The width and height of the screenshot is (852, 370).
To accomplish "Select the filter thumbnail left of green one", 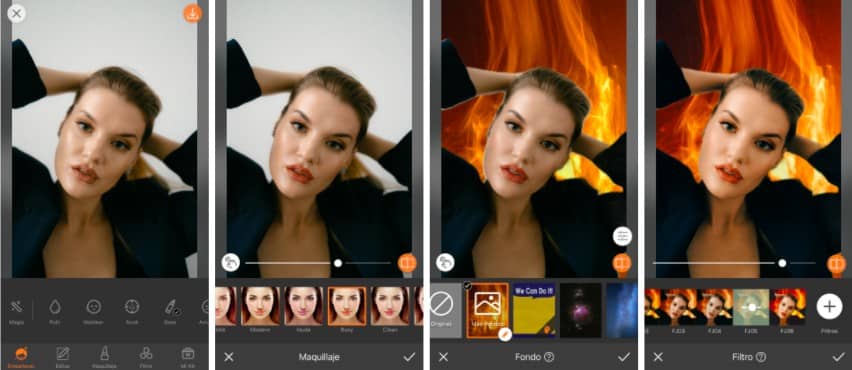I will [715, 307].
